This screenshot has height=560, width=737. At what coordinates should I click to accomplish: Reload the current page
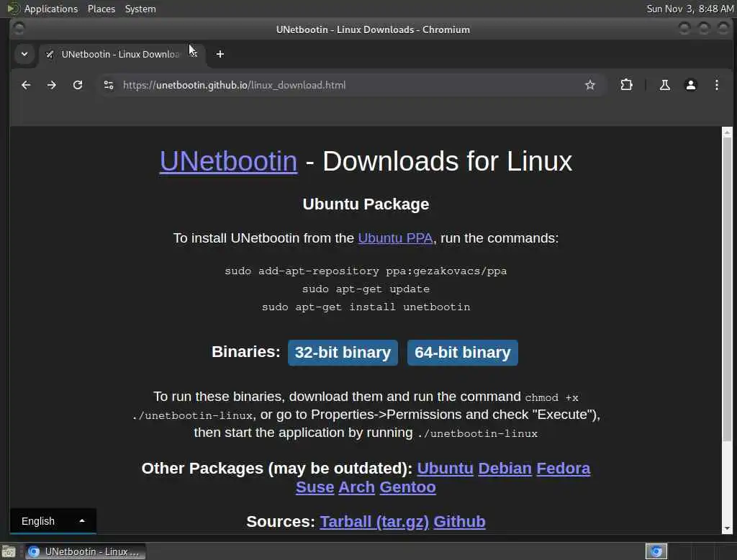pos(78,85)
